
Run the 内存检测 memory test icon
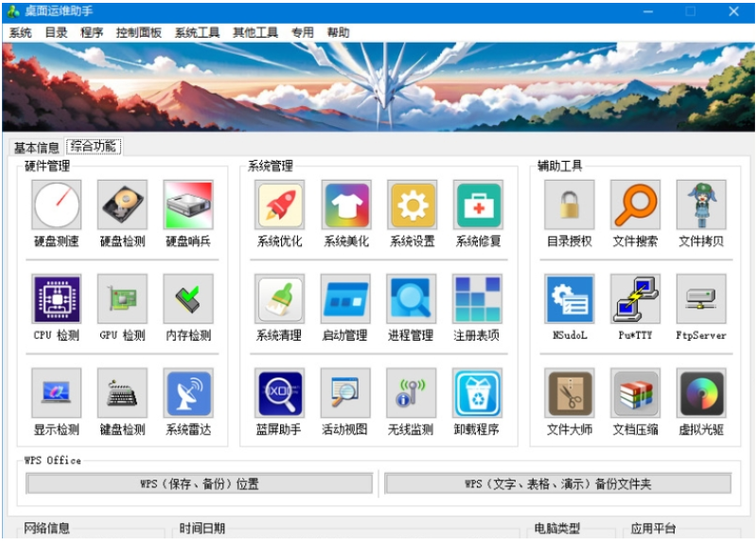pyautogui.click(x=188, y=299)
